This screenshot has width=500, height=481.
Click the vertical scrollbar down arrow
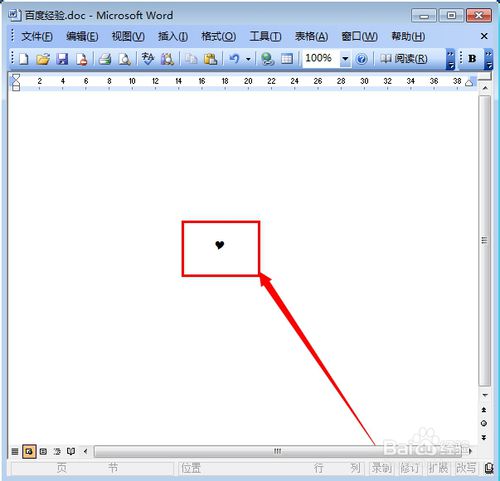(485, 395)
